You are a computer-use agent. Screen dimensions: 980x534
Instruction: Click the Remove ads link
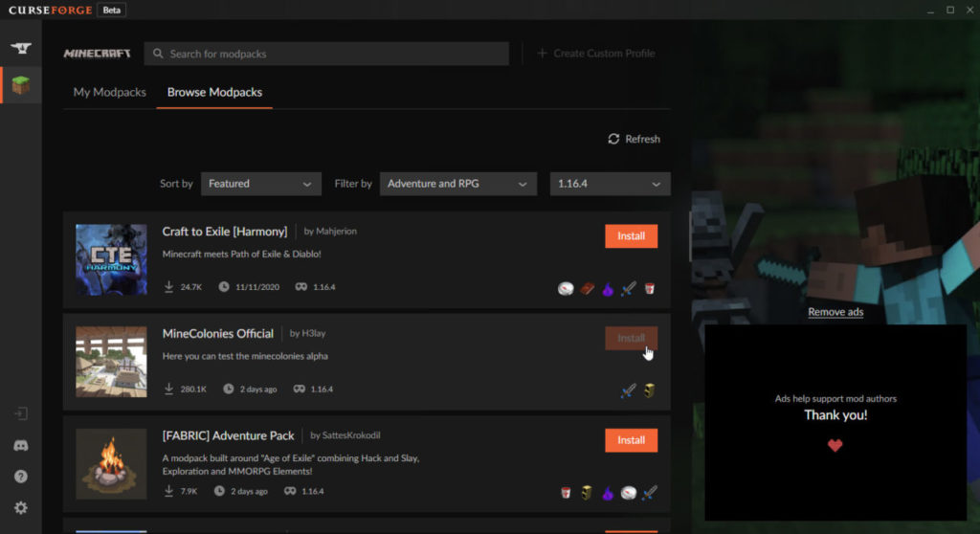tap(835, 312)
